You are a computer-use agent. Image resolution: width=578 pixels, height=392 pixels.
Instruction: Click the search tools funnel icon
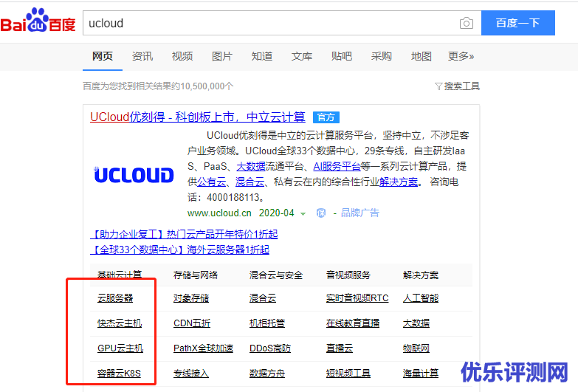tap(438, 86)
